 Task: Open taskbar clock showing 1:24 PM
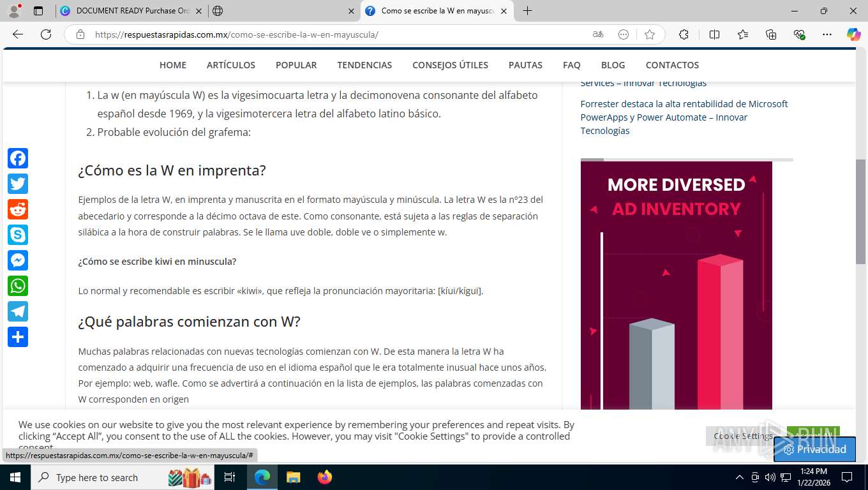pyautogui.click(x=813, y=477)
